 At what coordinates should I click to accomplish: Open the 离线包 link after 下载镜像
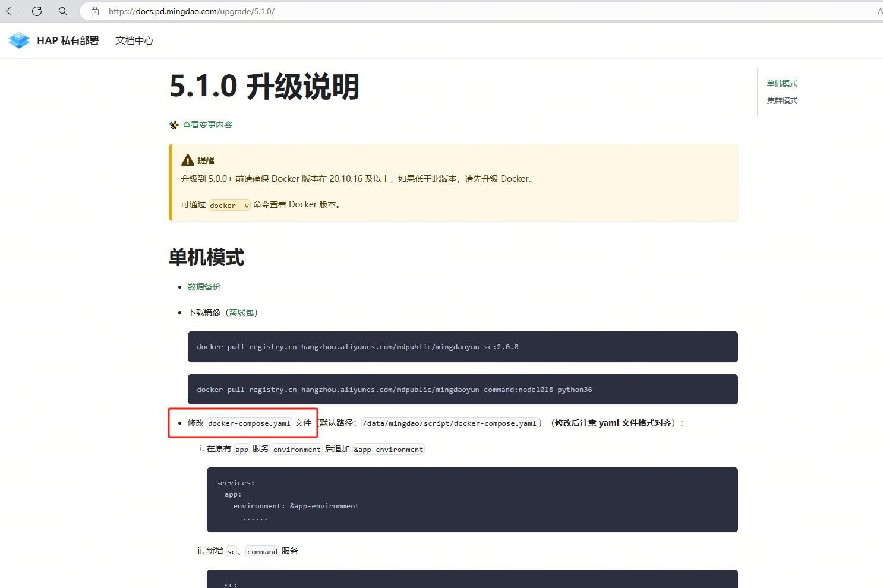[x=242, y=312]
